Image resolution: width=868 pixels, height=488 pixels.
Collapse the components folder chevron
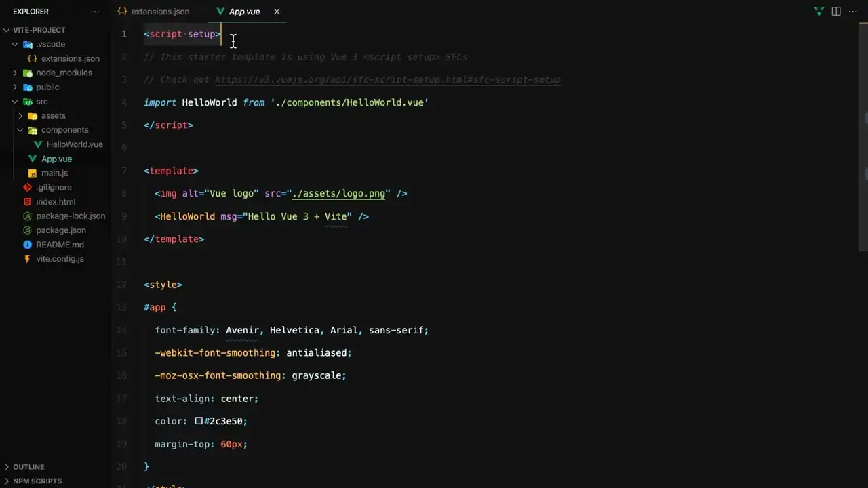pyautogui.click(x=20, y=130)
